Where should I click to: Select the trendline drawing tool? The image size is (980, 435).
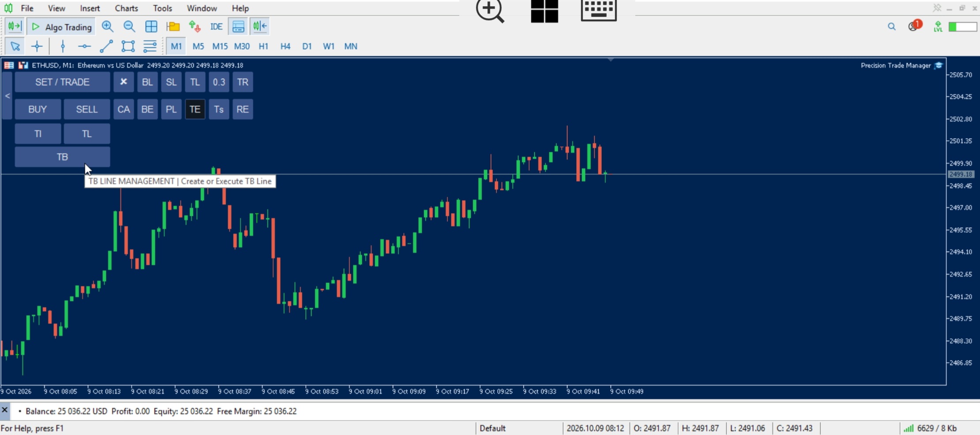click(106, 46)
